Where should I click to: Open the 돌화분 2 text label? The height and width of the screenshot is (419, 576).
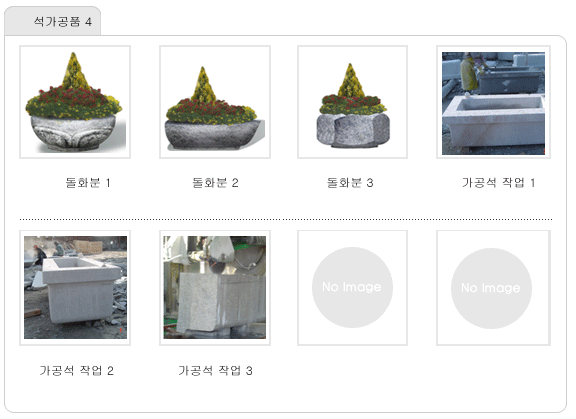(215, 183)
